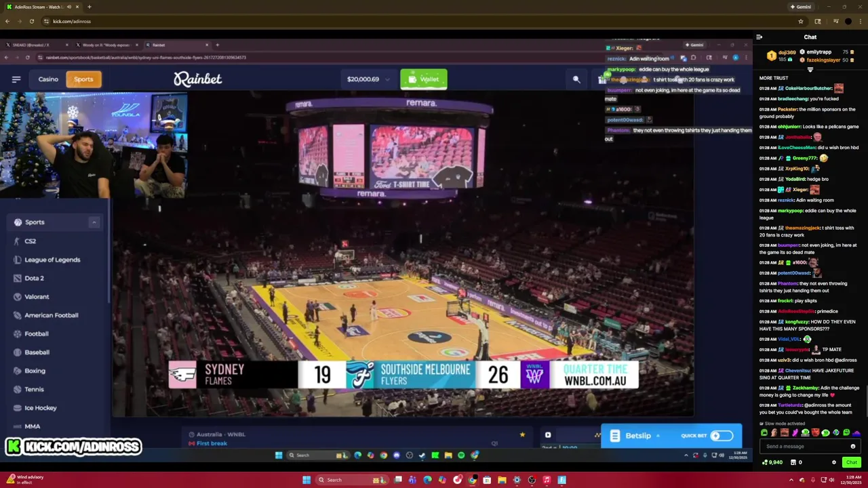Open the chat shop store icon
868x488 pixels.
pyautogui.click(x=795, y=462)
